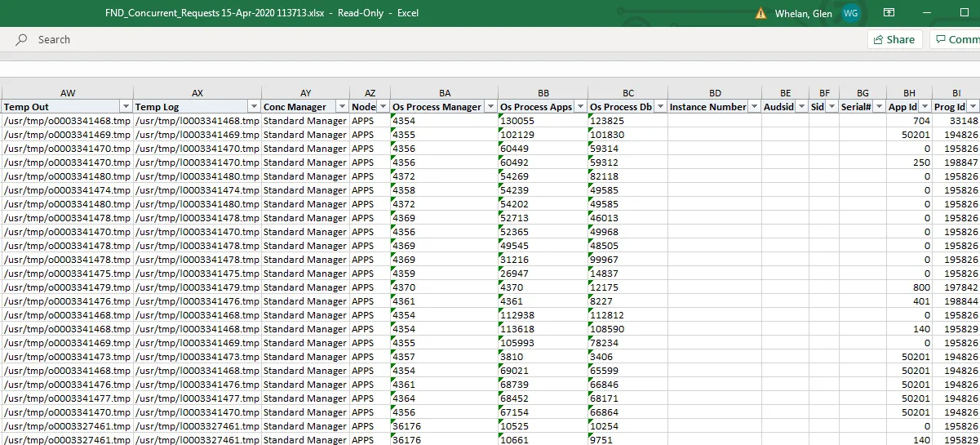Show filter options for Node column

pos(383,107)
